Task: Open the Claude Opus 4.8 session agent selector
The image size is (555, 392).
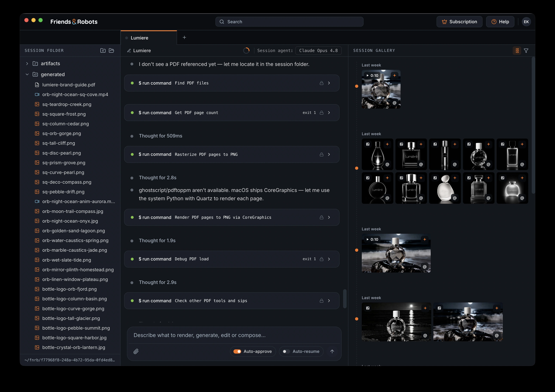Action: (318, 51)
